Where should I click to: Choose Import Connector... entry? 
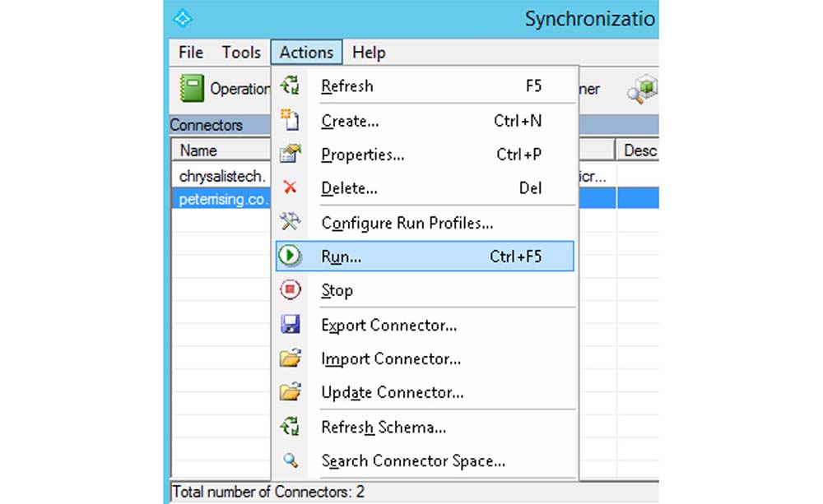425,358
